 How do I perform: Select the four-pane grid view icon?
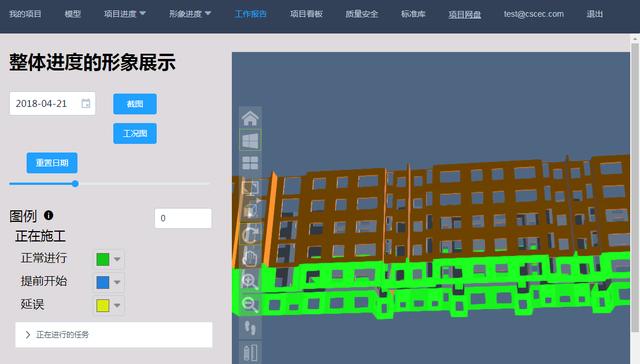250,163
